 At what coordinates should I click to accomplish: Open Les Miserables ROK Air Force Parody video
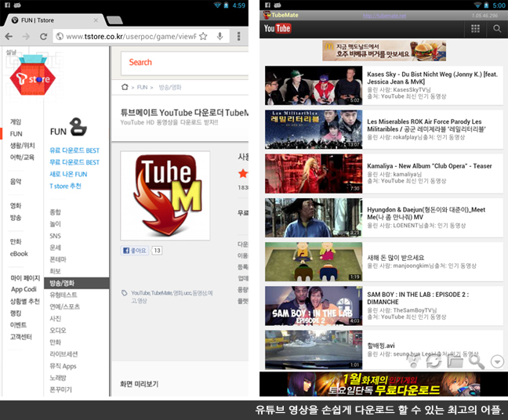click(384, 129)
